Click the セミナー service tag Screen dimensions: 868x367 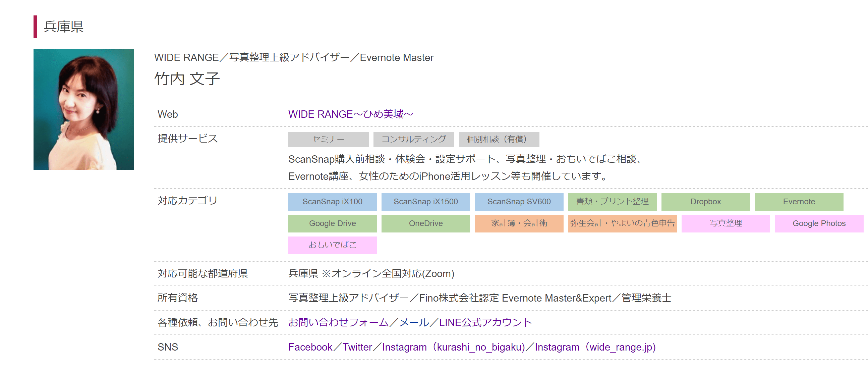(x=328, y=140)
